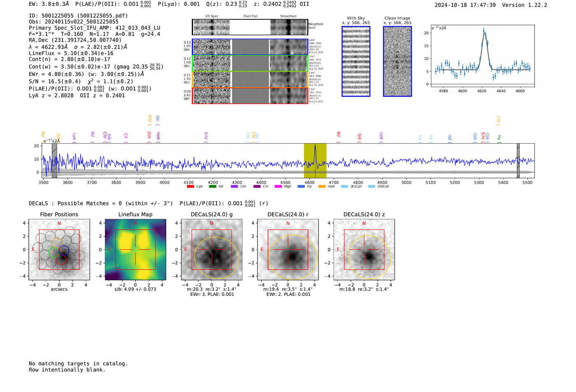Click the With Sky image cutout
This screenshot has height=392, width=576.
[356, 61]
